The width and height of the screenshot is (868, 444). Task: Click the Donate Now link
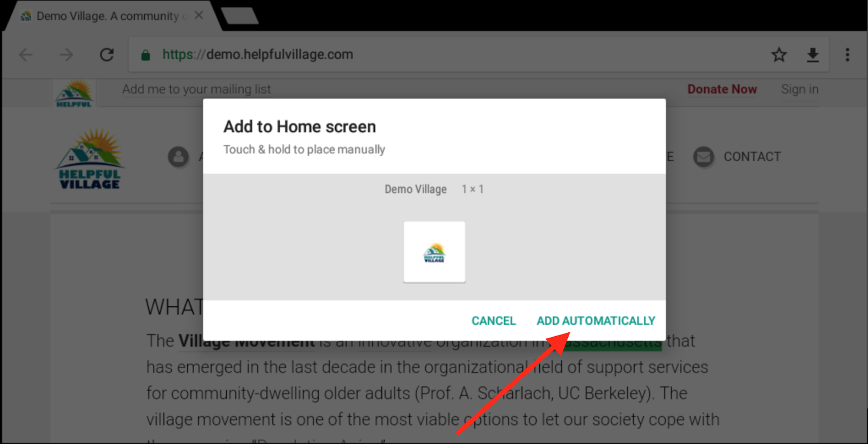pos(722,89)
